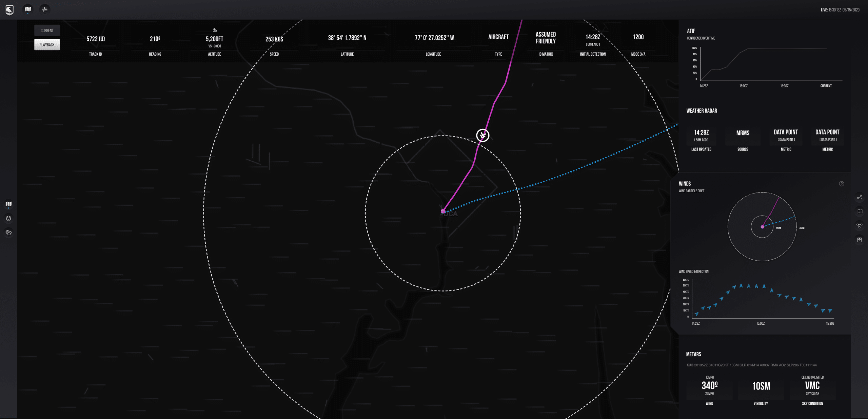Screen dimensions: 868x419
Task: Click the MRMS source value
Action: 743,133
